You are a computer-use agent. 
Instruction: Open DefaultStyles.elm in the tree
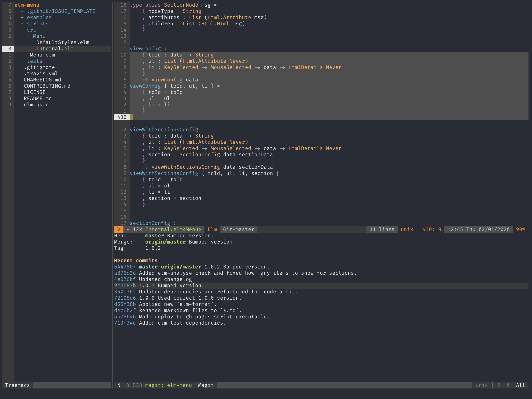63,42
